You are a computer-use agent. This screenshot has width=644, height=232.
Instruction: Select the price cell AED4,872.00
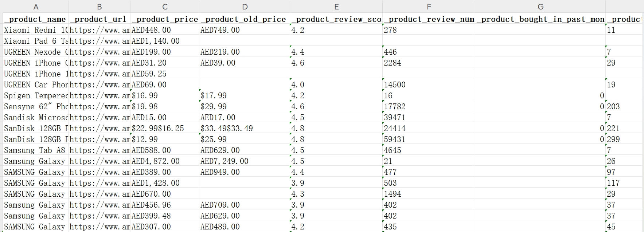coord(165,161)
